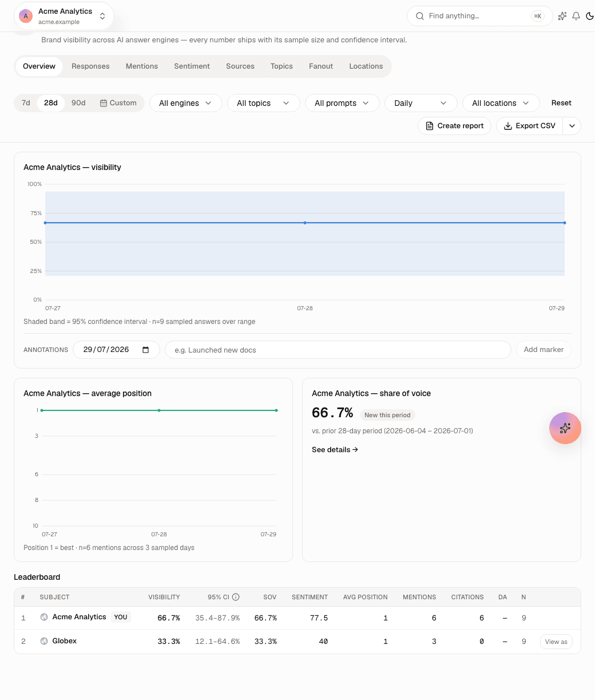Expand the All engines dropdown

click(186, 103)
